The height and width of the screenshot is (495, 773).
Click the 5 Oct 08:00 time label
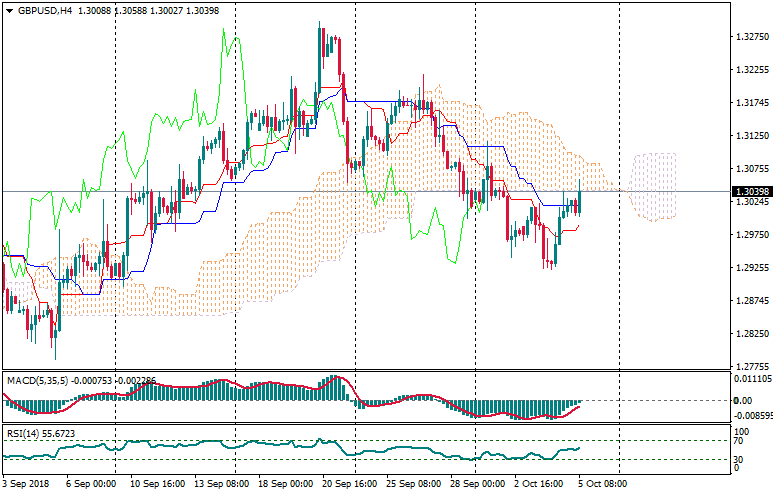coord(604,482)
